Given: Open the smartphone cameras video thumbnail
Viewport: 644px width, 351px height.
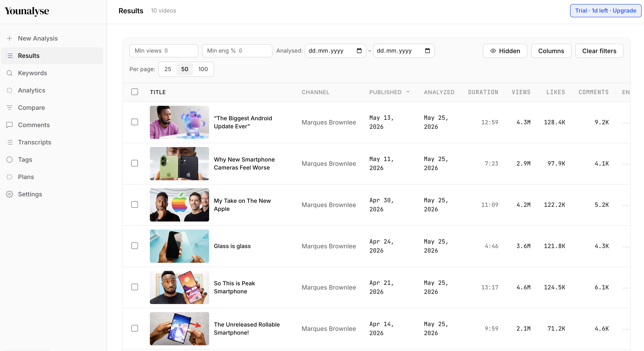Looking at the screenshot, I should pyautogui.click(x=179, y=163).
